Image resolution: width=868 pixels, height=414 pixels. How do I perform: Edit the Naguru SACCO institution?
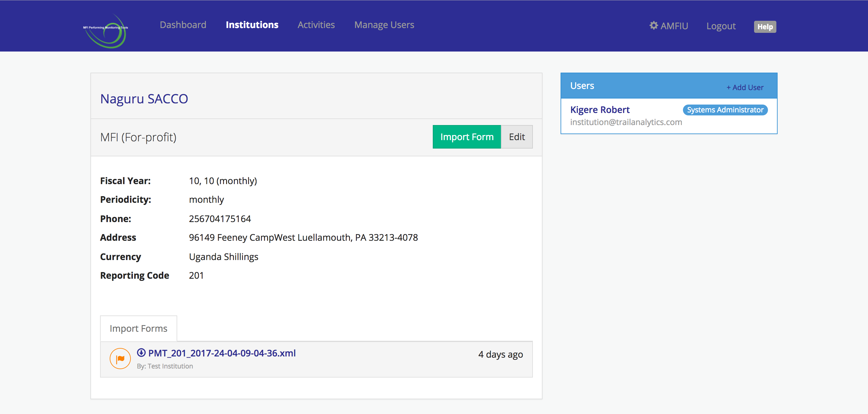[516, 137]
